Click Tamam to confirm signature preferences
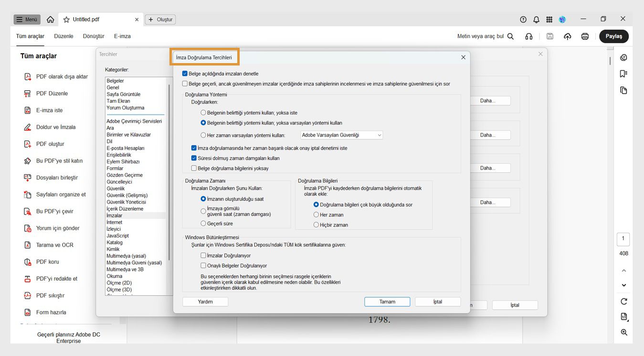The width and height of the screenshot is (644, 356). tap(387, 302)
